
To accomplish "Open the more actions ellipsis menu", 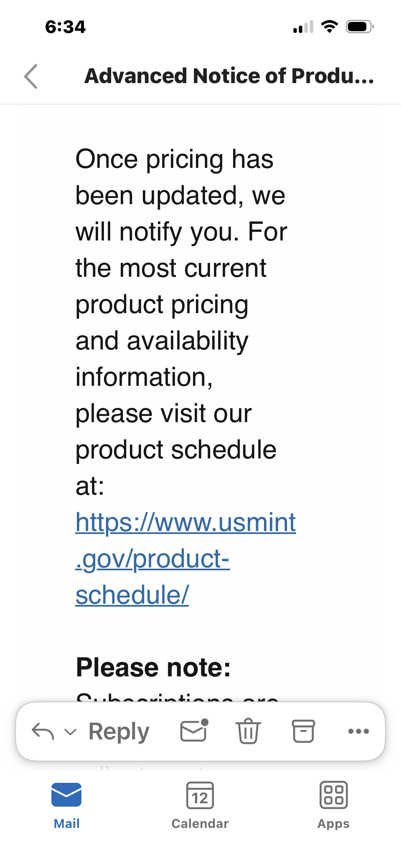I will [358, 731].
